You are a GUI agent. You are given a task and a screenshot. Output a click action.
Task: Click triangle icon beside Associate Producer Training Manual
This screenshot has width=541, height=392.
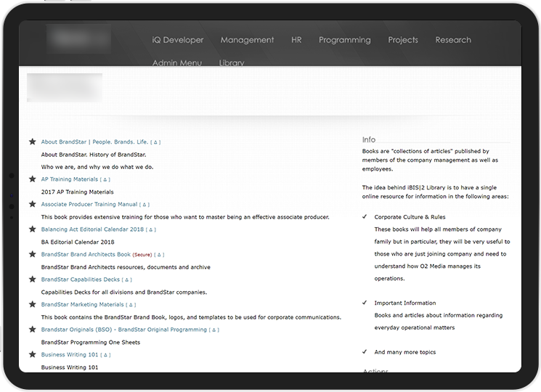[145, 205]
